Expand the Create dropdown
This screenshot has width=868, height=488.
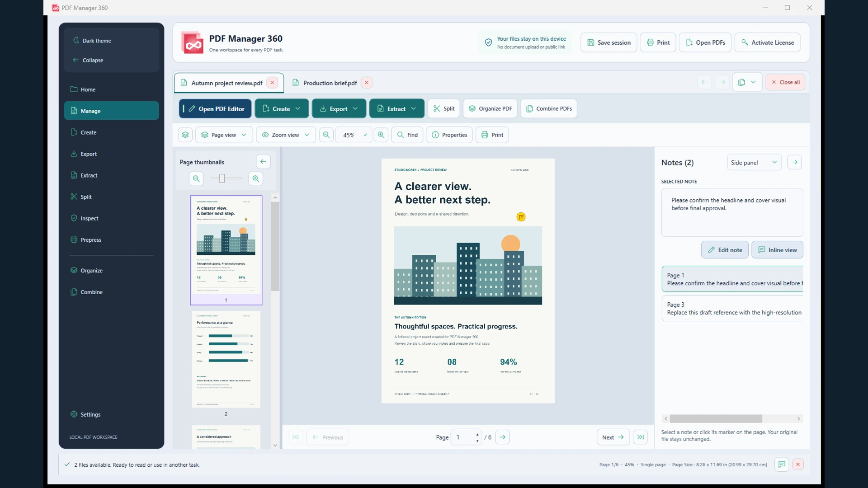[x=282, y=108]
